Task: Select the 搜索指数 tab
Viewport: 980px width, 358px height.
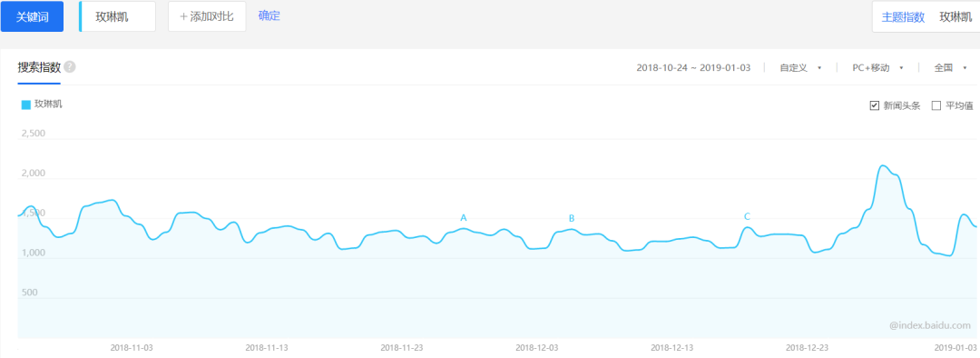Action: pos(39,67)
